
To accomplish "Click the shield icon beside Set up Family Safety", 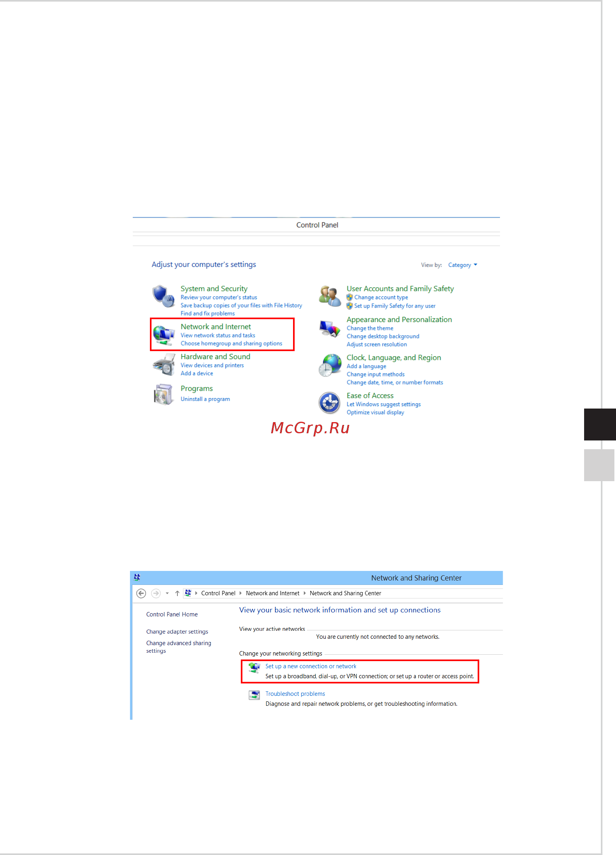I will coord(350,306).
